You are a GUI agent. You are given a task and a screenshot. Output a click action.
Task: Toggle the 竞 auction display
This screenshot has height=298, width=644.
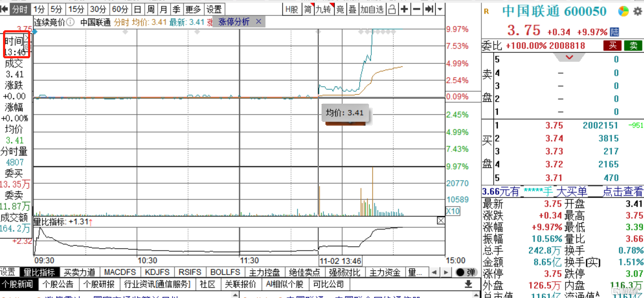pos(341,9)
